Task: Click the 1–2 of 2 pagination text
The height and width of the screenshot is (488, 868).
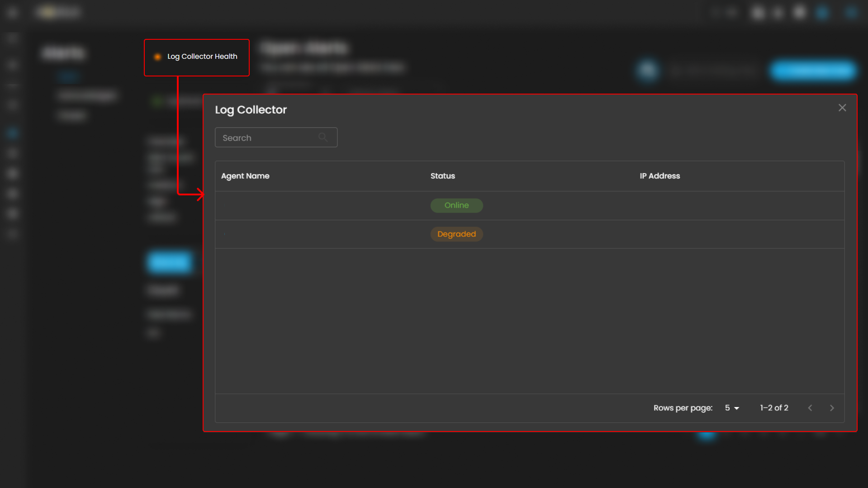Action: (x=774, y=408)
